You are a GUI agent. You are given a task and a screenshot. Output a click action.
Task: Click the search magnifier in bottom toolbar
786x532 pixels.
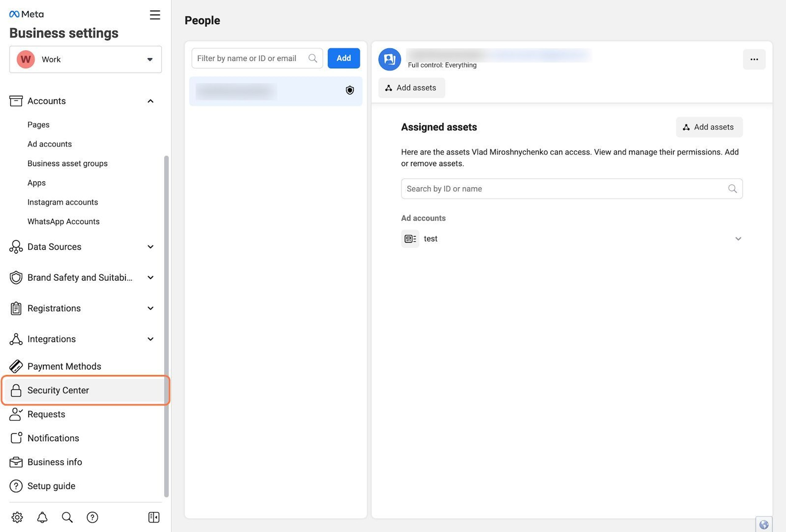click(x=67, y=517)
